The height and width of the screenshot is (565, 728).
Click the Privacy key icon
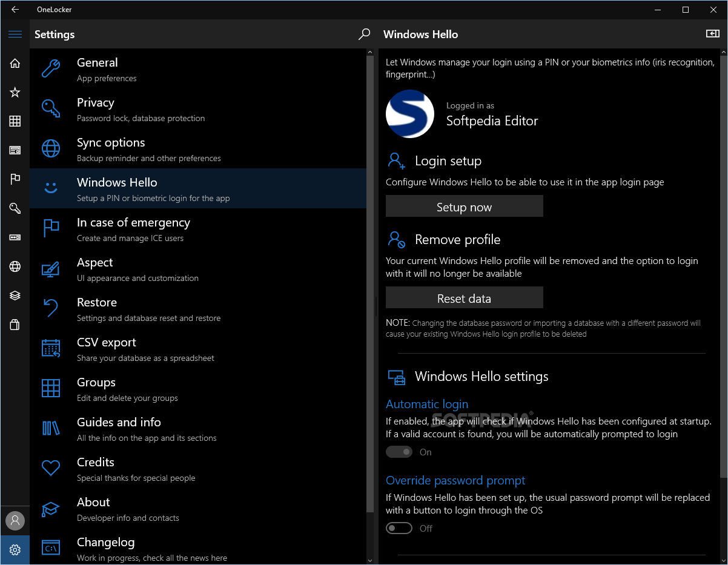coord(51,108)
